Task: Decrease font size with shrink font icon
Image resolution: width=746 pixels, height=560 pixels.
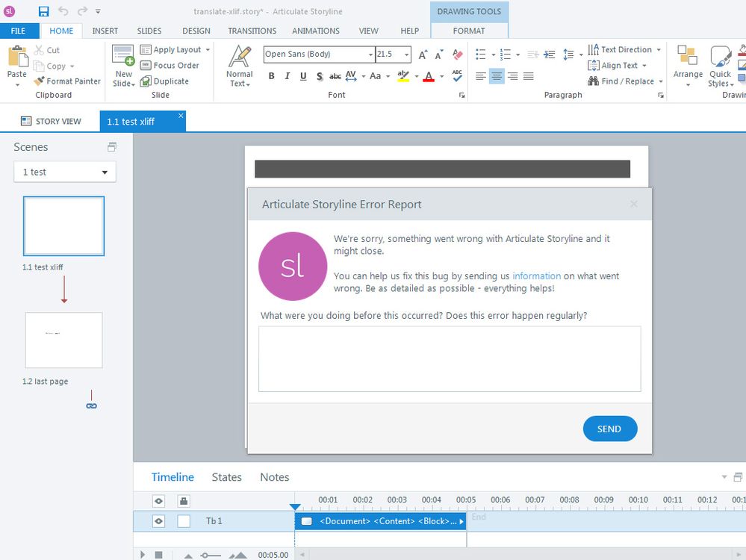Action: [x=438, y=55]
